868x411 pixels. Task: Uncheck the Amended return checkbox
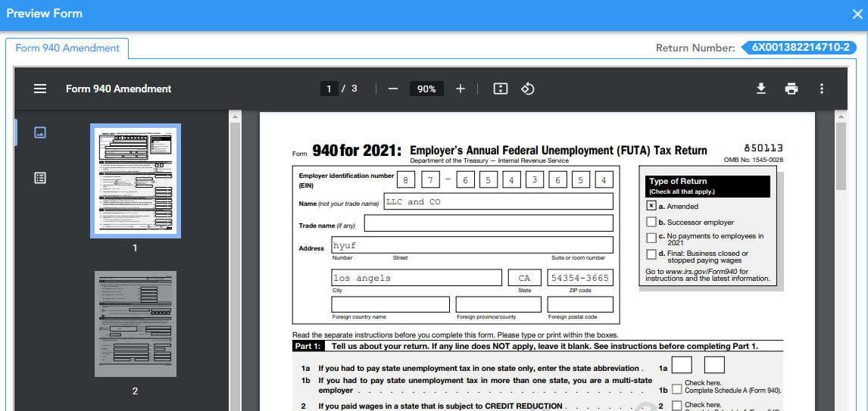(651, 206)
